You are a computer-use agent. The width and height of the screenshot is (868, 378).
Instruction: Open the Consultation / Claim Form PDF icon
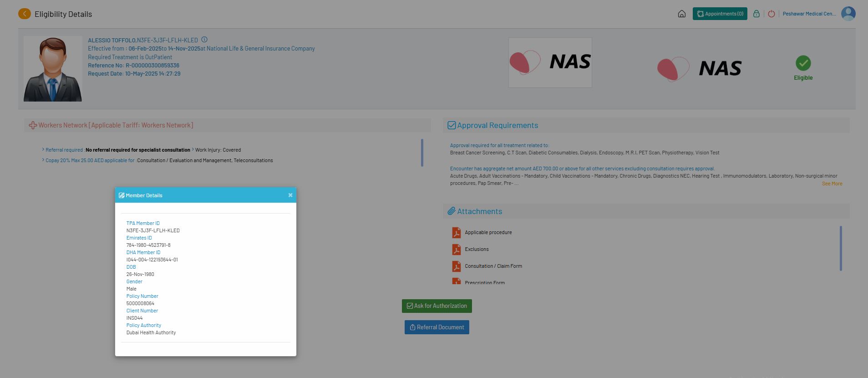coord(456,266)
